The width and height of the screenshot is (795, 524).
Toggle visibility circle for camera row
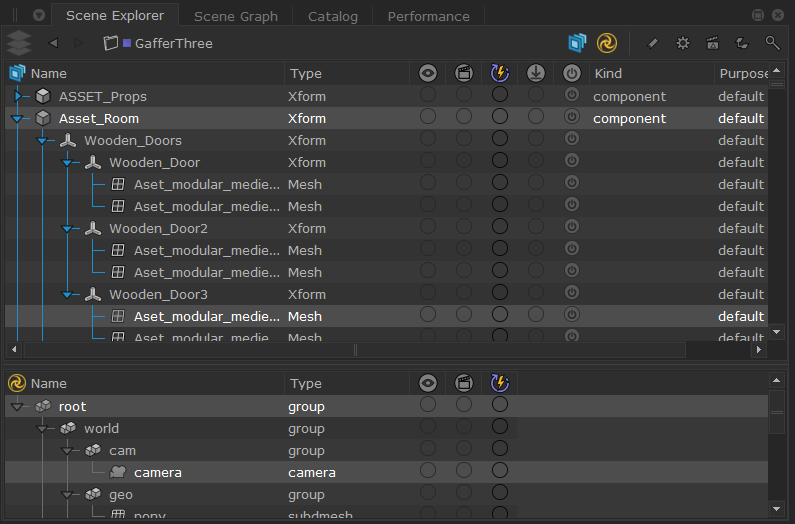428,472
